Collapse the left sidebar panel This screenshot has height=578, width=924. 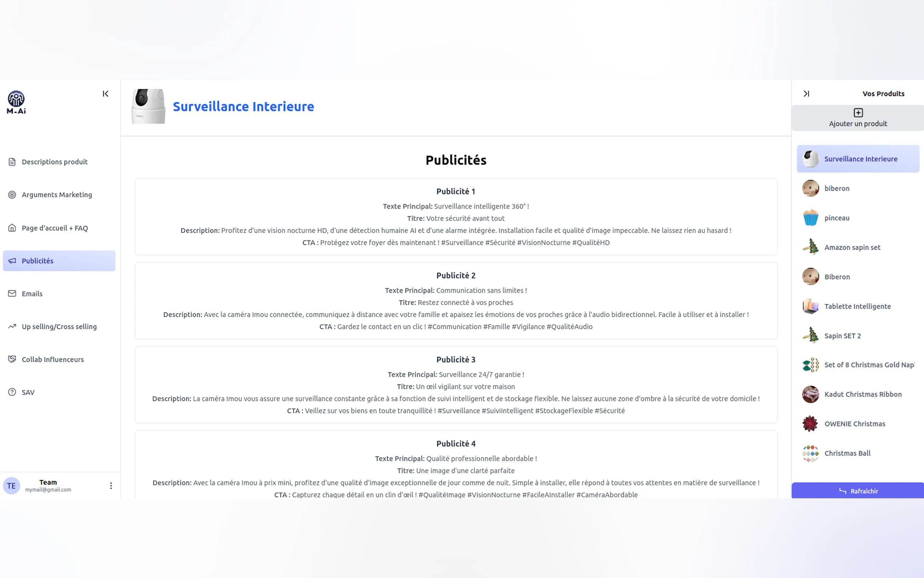[x=105, y=94]
